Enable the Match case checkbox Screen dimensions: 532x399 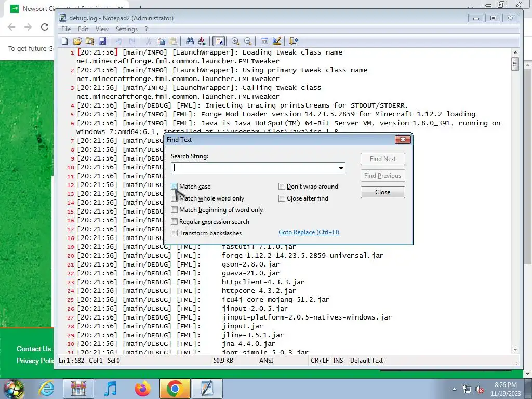174,187
